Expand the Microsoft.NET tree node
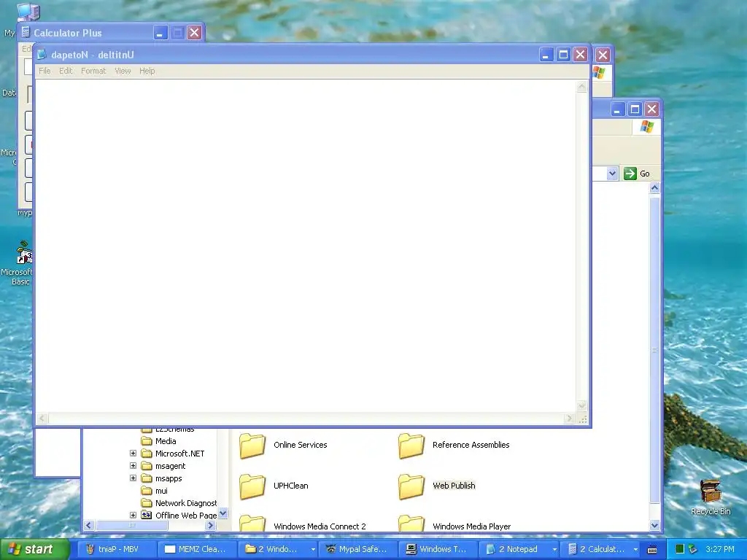Image resolution: width=747 pixels, height=560 pixels. 133,454
